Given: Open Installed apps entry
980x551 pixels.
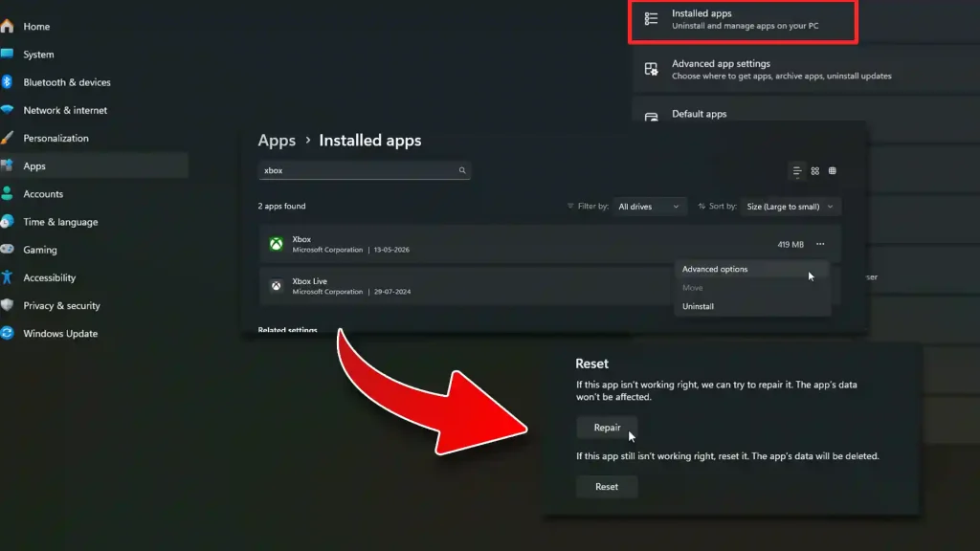Looking at the screenshot, I should 743,22.
